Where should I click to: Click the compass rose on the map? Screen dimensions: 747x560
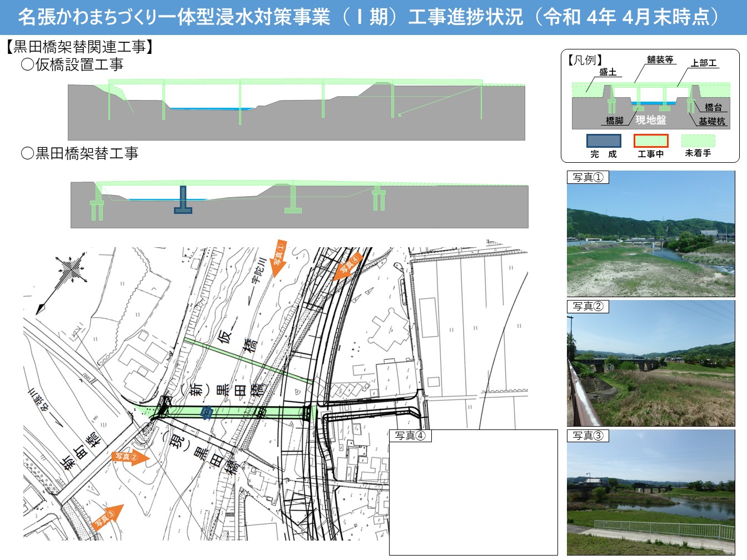[71, 271]
